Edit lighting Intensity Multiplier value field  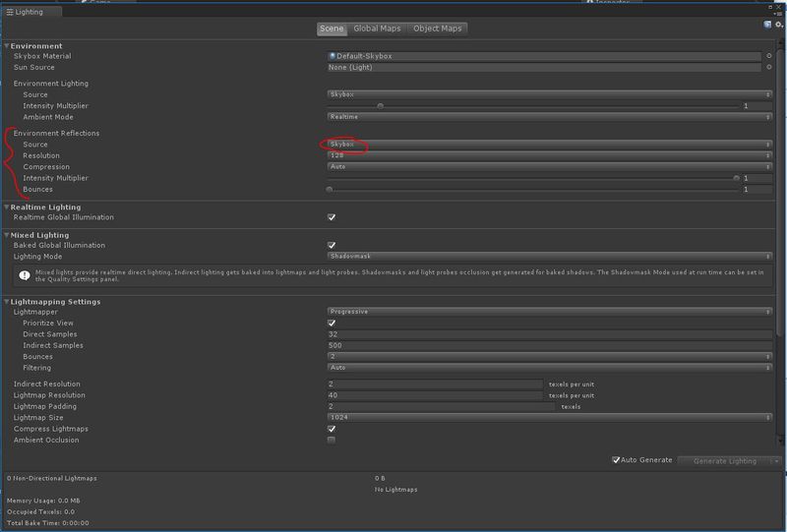click(x=757, y=106)
